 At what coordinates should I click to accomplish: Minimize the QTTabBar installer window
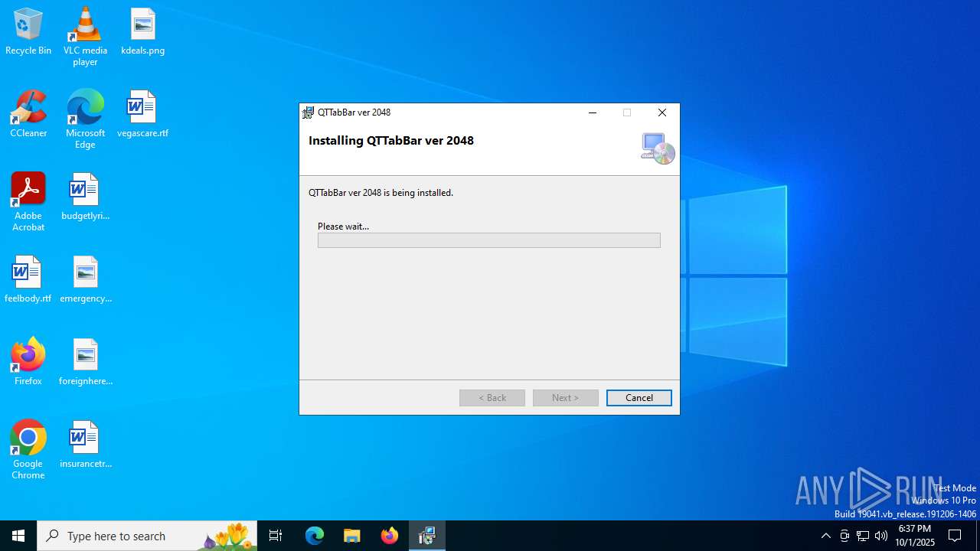pos(592,112)
